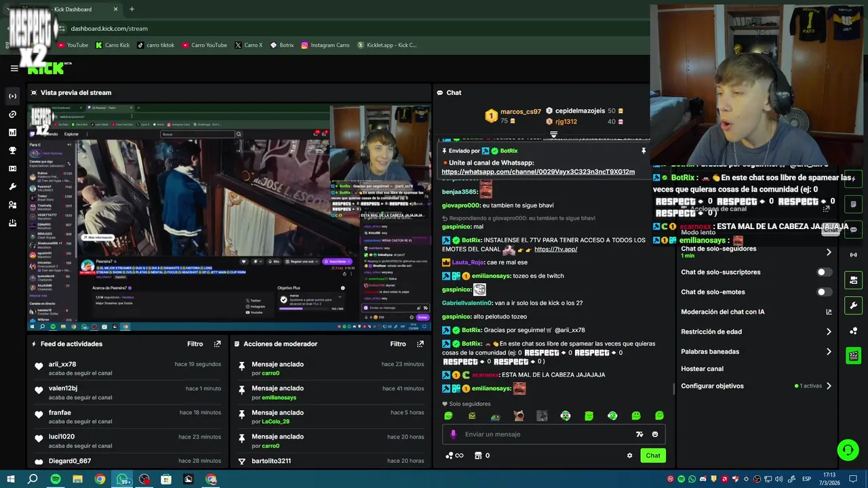Select Mensaje anclado por LaColo_29 entry
Viewport: 868px width, 488px height.
[331, 417]
